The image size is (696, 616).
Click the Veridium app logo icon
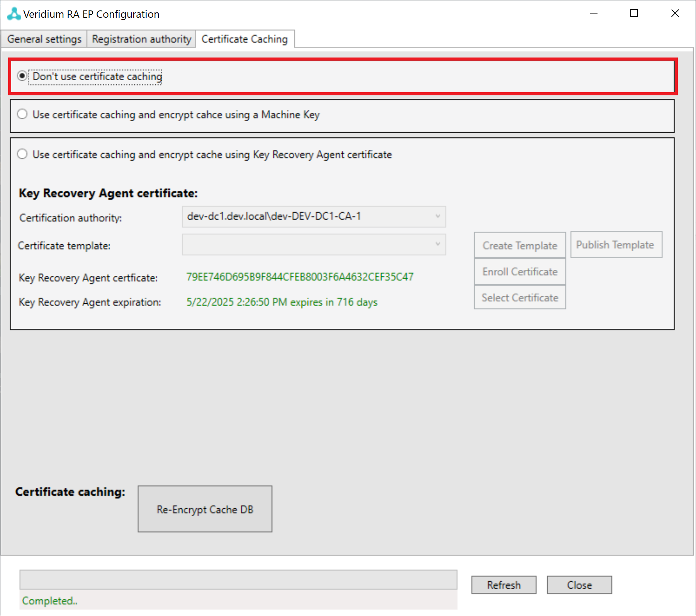pos(14,14)
